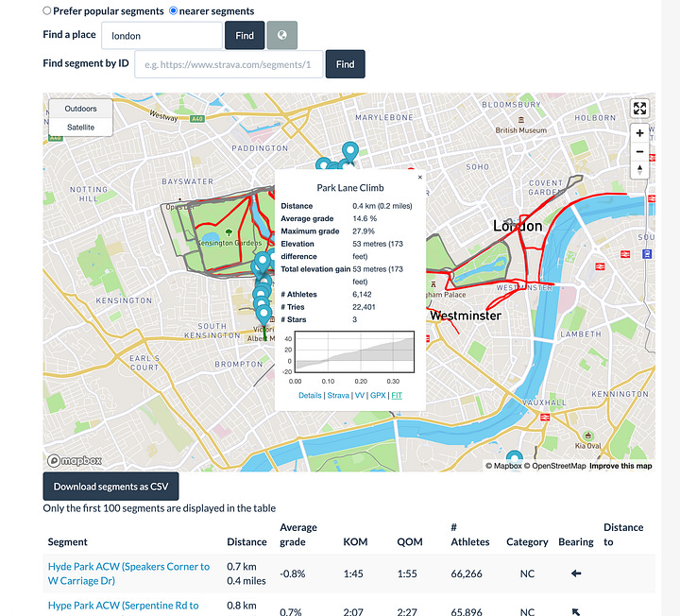This screenshot has height=616, width=680.
Task: Open Details link in segment popup
Action: click(x=310, y=395)
